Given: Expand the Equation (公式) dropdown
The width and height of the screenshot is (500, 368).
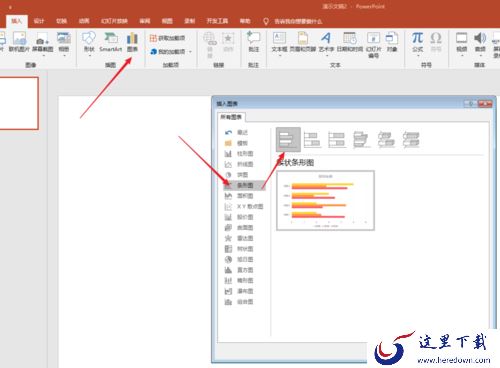Looking at the screenshot, I should point(417,44).
